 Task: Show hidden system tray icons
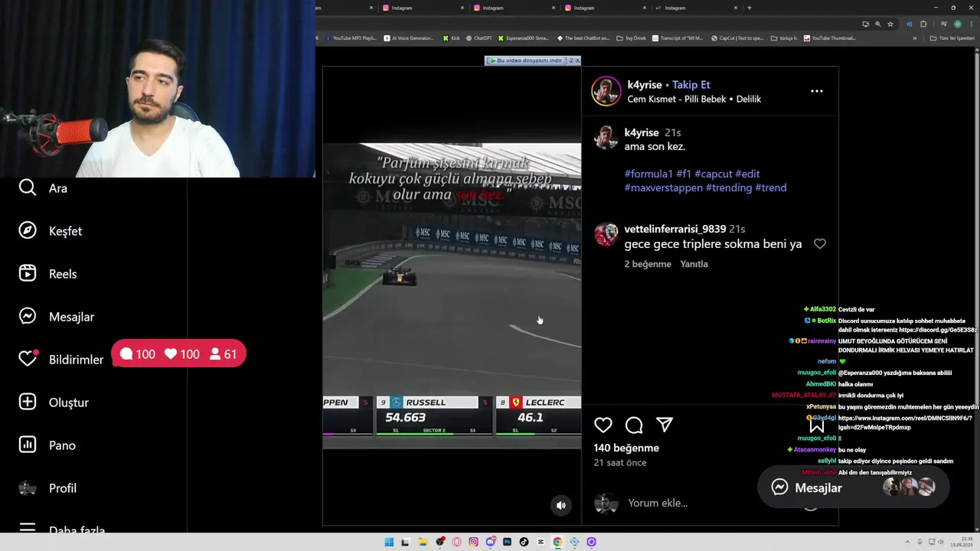tap(910, 542)
